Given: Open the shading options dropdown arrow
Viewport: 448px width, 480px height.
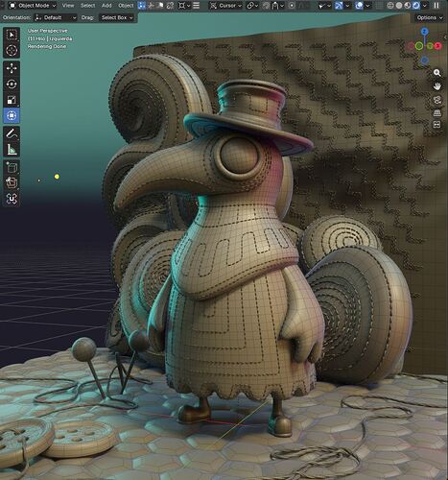Looking at the screenshot, I should [424, 6].
